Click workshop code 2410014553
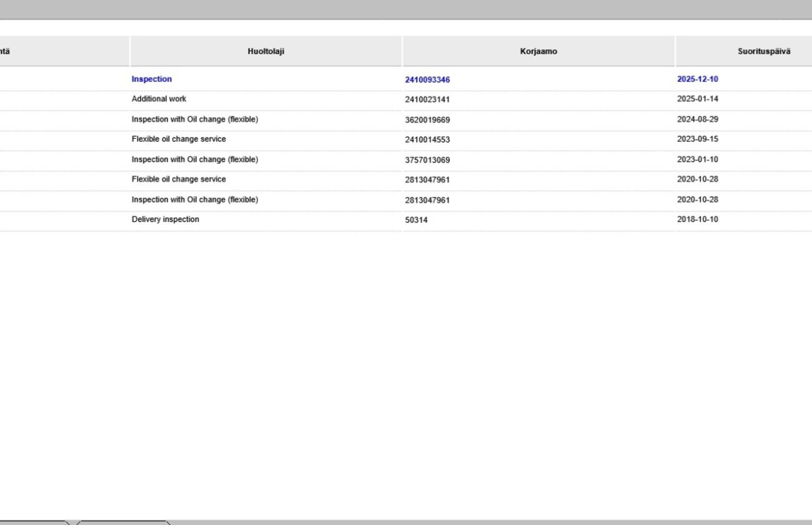 [427, 140]
